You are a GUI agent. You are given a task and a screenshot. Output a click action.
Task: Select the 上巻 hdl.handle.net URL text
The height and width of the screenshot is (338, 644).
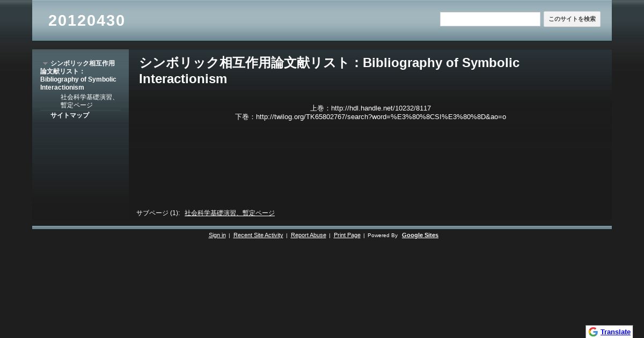pos(381,108)
